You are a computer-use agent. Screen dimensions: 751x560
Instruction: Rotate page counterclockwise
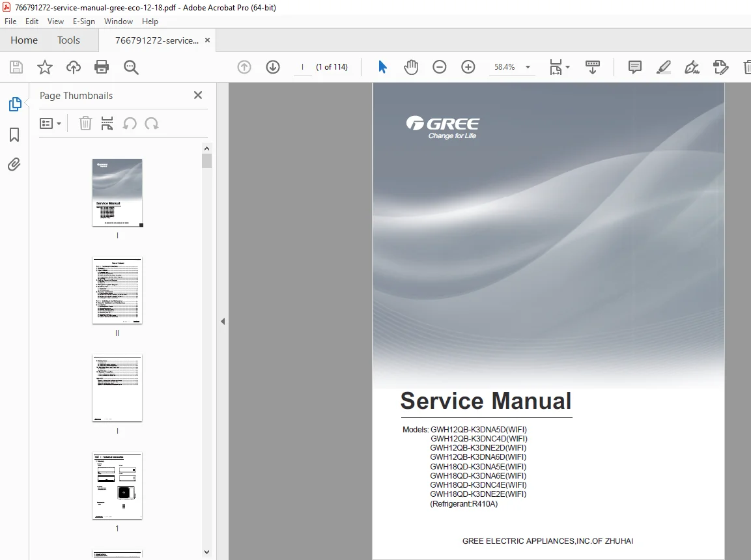pos(130,124)
